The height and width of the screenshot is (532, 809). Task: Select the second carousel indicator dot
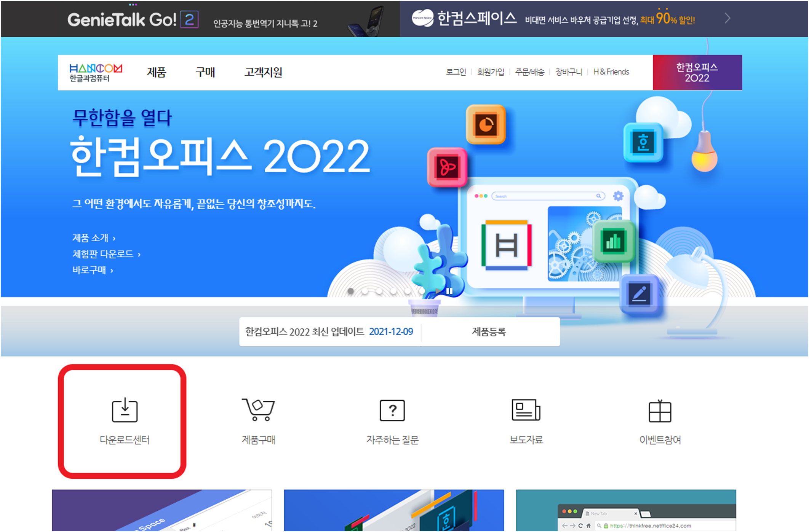tap(365, 291)
